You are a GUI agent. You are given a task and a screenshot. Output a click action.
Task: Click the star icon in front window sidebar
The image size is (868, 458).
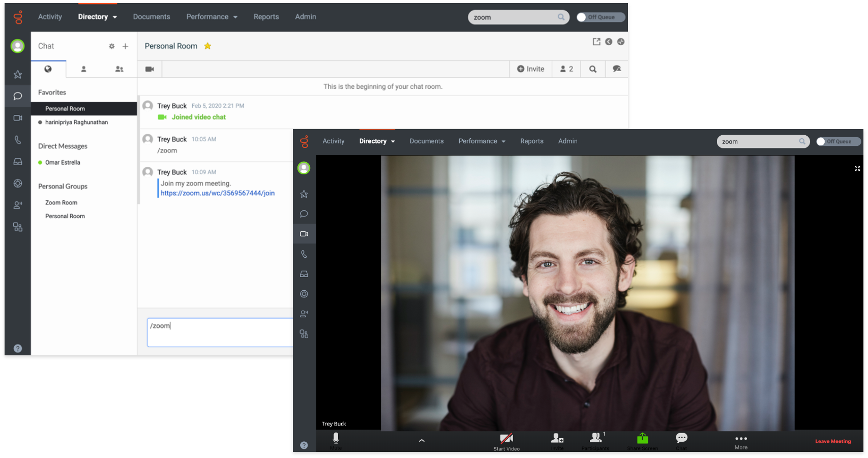point(304,194)
